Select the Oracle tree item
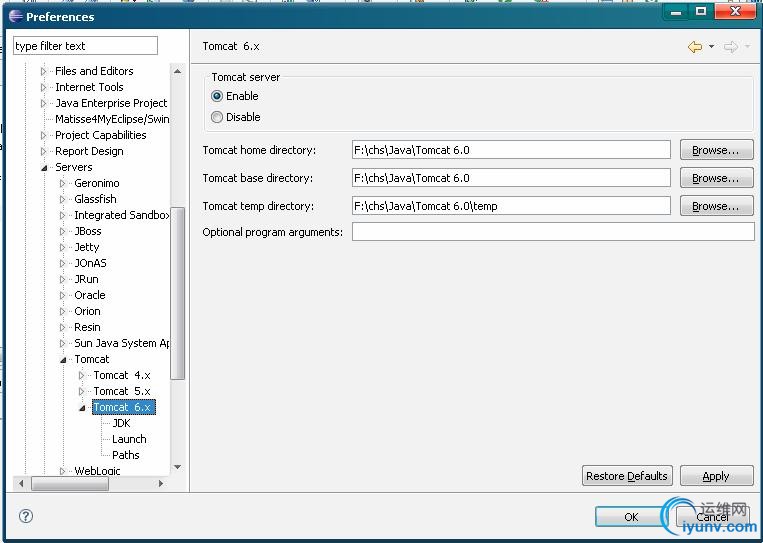This screenshot has width=763, height=543. pos(90,295)
